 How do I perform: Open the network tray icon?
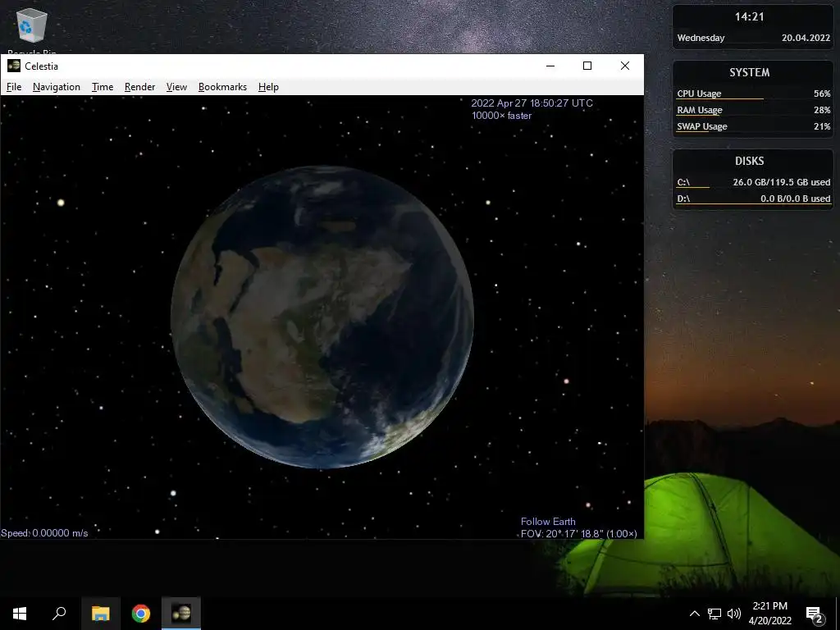714,614
